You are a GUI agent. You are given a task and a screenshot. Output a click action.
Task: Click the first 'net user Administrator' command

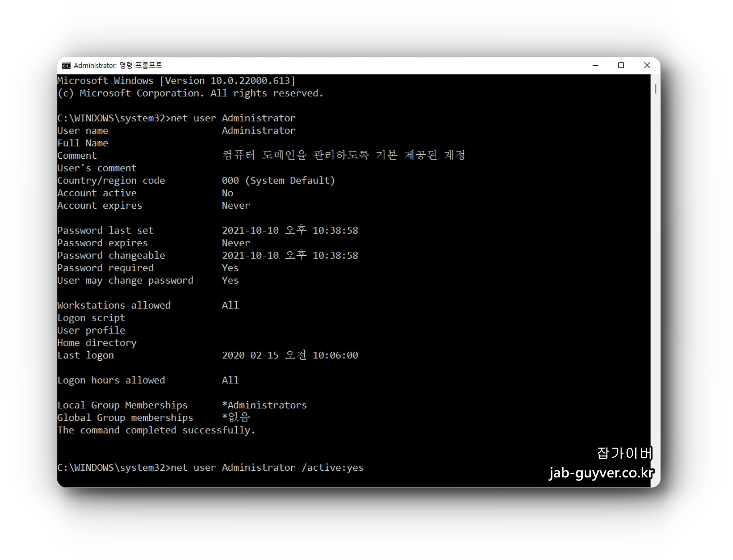click(233, 118)
